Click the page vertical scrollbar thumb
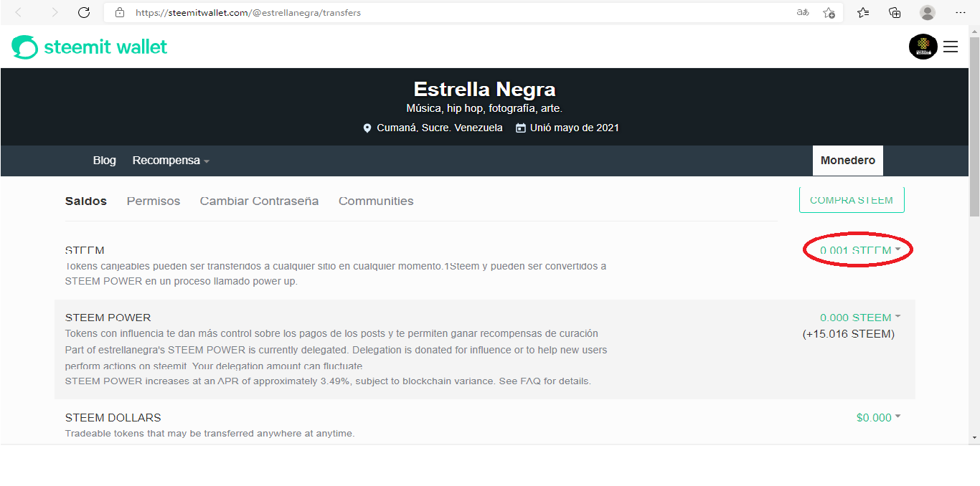 tap(974, 125)
